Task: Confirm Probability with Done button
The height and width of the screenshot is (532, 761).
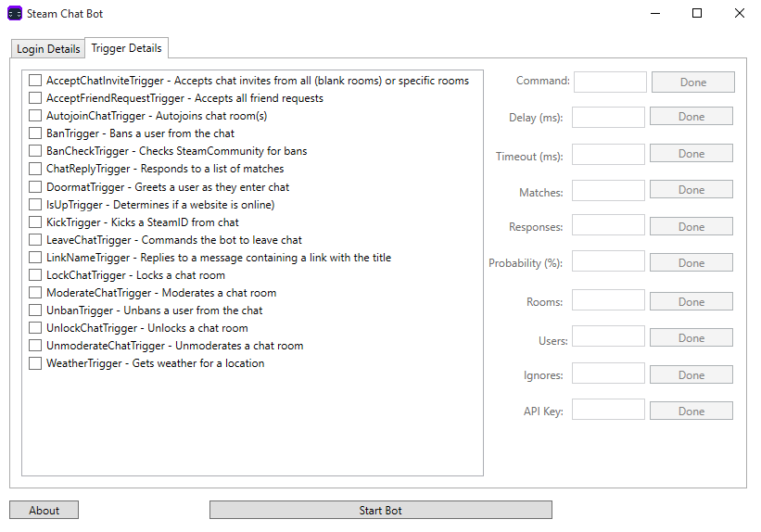Action: coord(691,262)
